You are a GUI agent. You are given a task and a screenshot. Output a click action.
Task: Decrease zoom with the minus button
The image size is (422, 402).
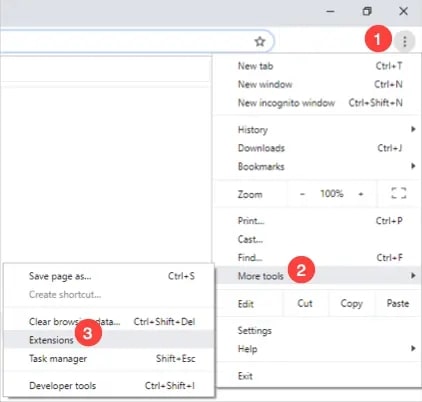point(302,194)
